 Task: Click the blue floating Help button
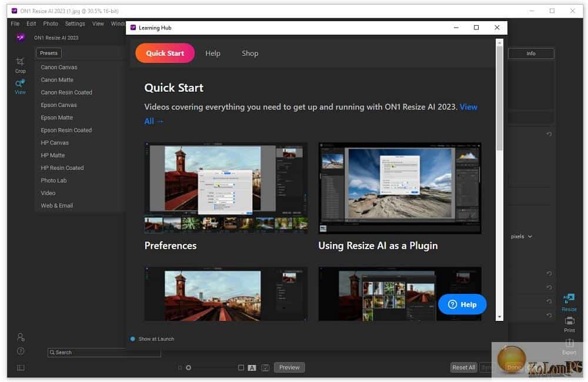point(462,304)
